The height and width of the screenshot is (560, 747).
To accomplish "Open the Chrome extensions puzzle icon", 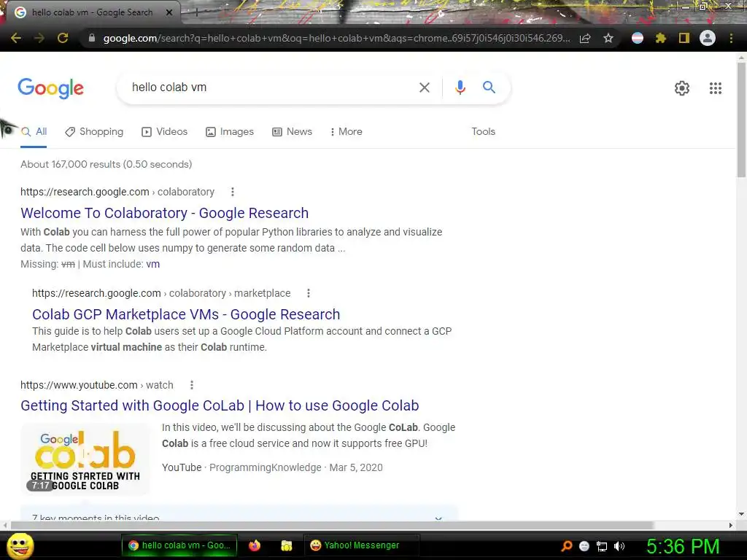I will pyautogui.click(x=660, y=38).
